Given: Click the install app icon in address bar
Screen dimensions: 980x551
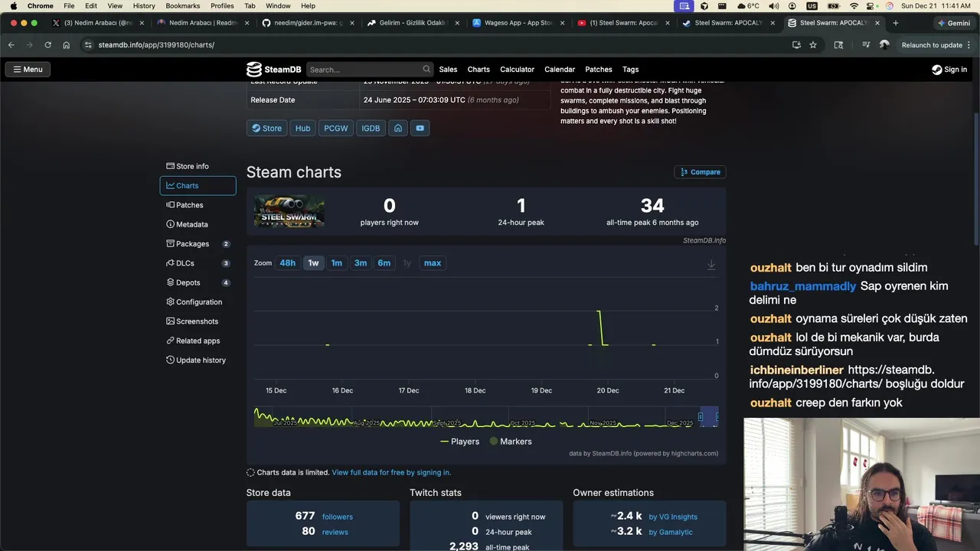Looking at the screenshot, I should pyautogui.click(x=796, y=45).
